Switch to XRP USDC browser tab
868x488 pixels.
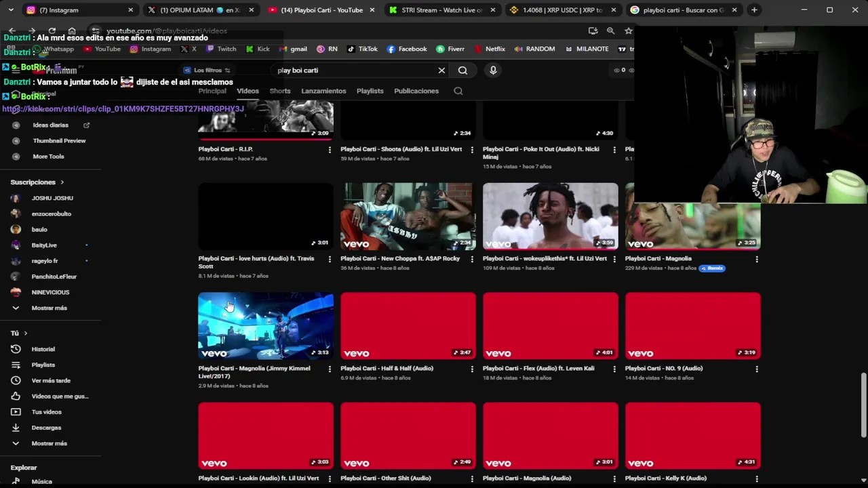pos(562,9)
